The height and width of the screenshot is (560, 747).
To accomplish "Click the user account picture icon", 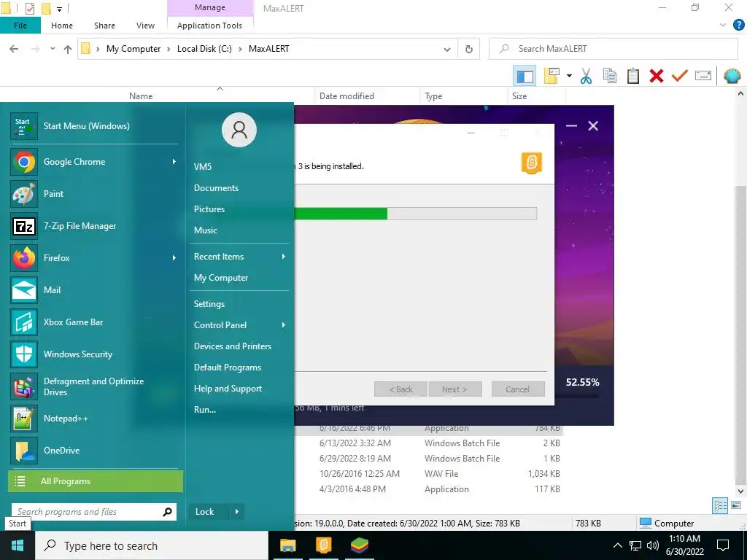I will [x=239, y=130].
